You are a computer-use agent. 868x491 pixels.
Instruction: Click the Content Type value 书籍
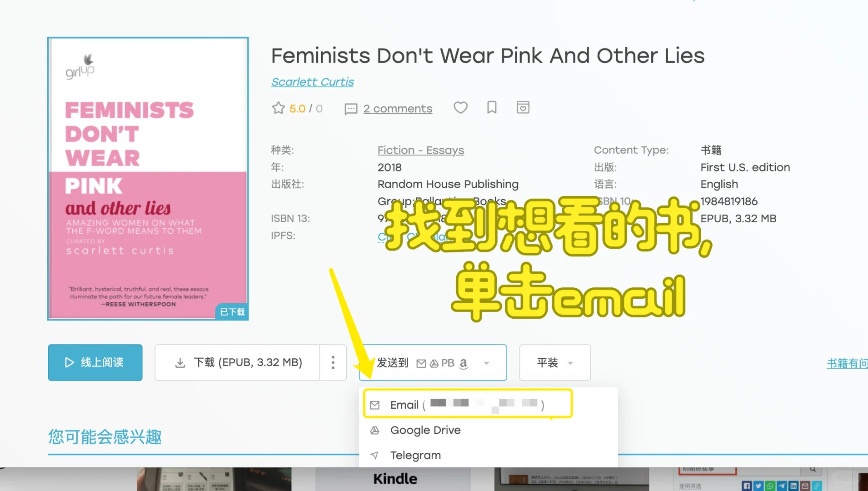(x=711, y=150)
